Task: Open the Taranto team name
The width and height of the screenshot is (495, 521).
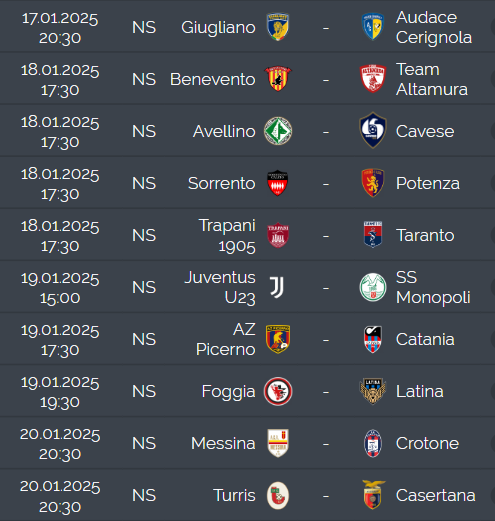Action: click(x=425, y=235)
